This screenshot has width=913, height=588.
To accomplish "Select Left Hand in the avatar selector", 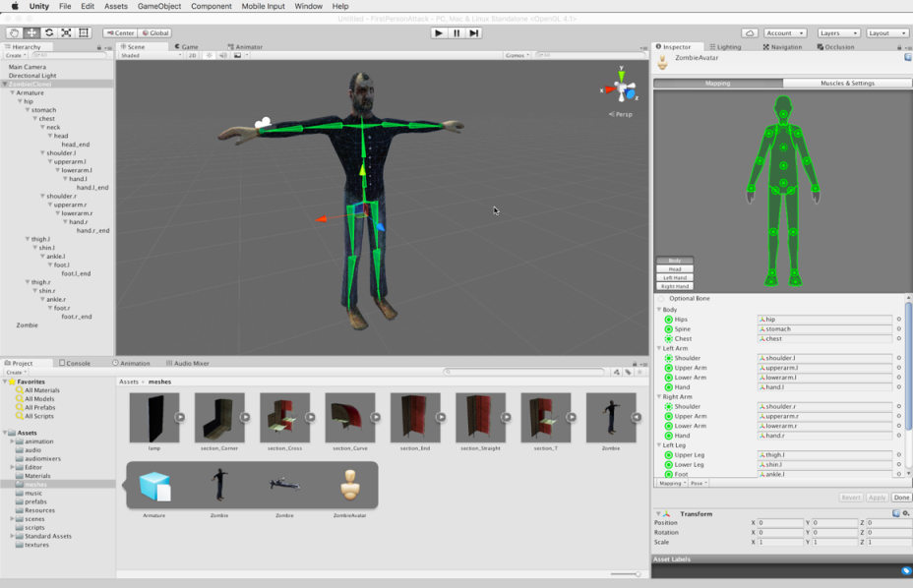I will point(674,277).
